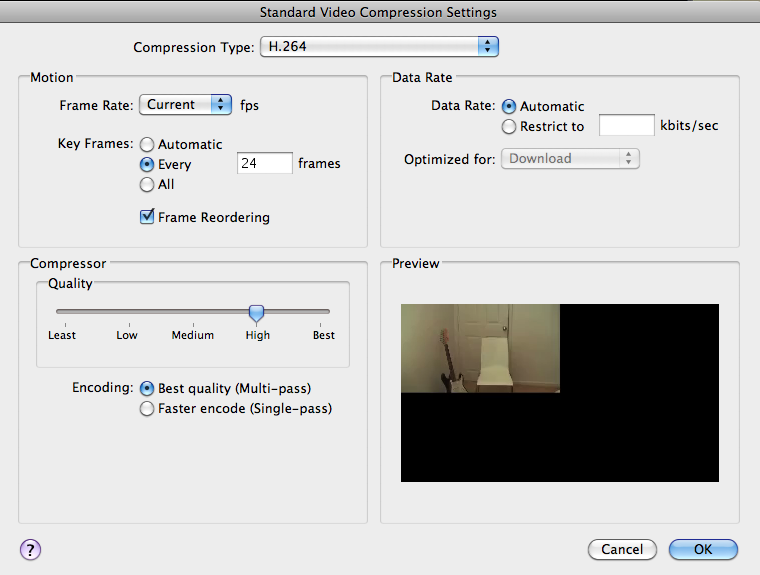Click the key frames count field showing 24
The image size is (760, 575).
[265, 163]
